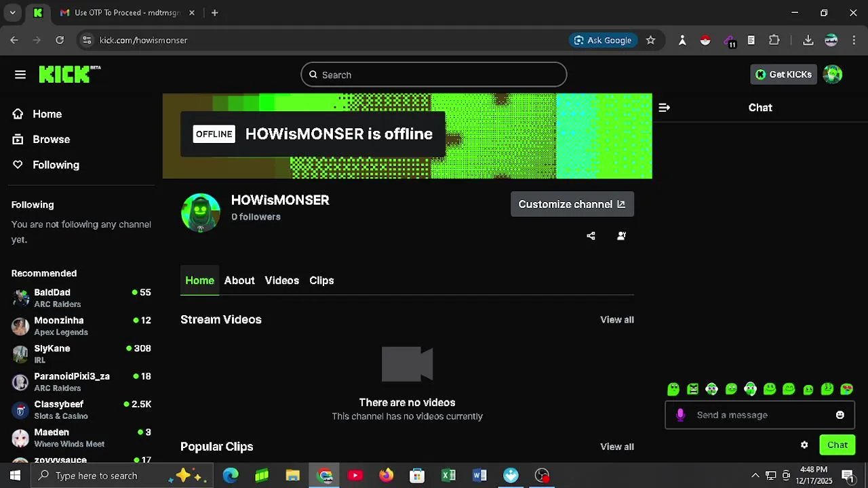Switch to the Videos tab

tap(282, 281)
